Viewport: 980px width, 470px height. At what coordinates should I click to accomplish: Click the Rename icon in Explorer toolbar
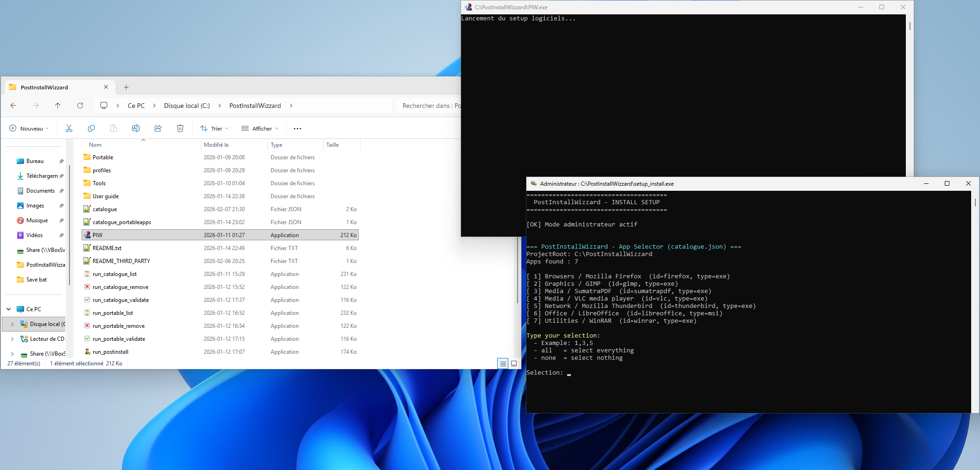tap(136, 128)
